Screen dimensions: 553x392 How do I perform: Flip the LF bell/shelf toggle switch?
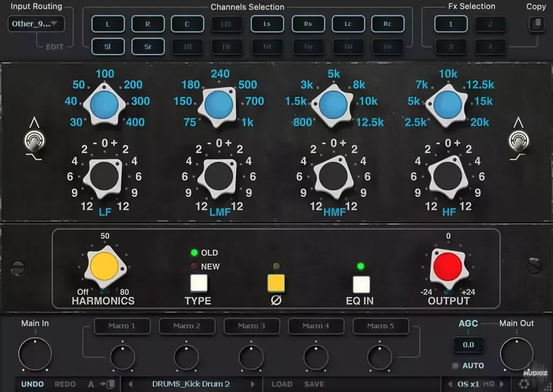[x=34, y=141]
